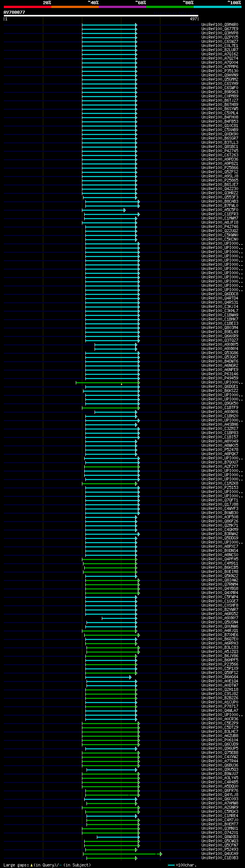Click the long green bar for UniRef100_Q4UCA9
Screen dimensions: 245x868
click(x=122, y=854)
